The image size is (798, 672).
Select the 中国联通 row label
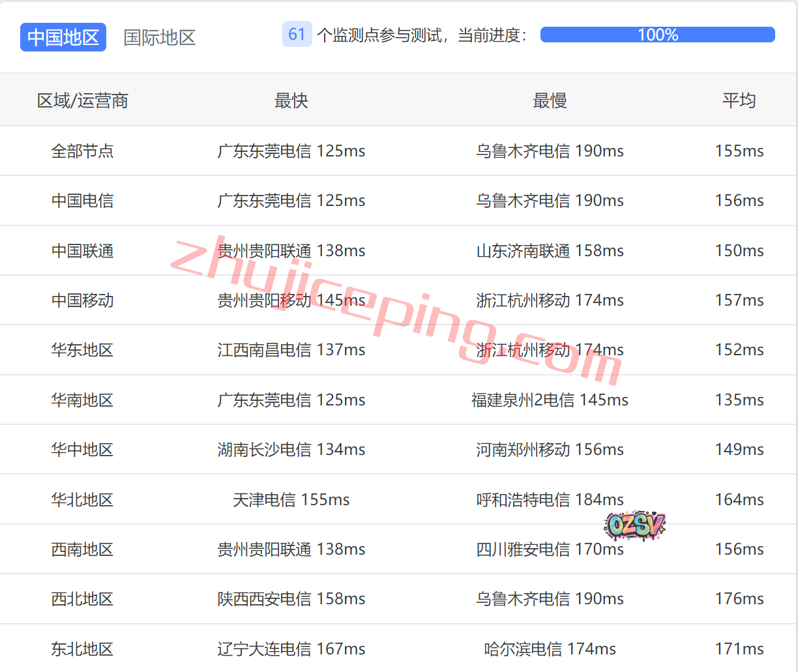click(x=83, y=251)
